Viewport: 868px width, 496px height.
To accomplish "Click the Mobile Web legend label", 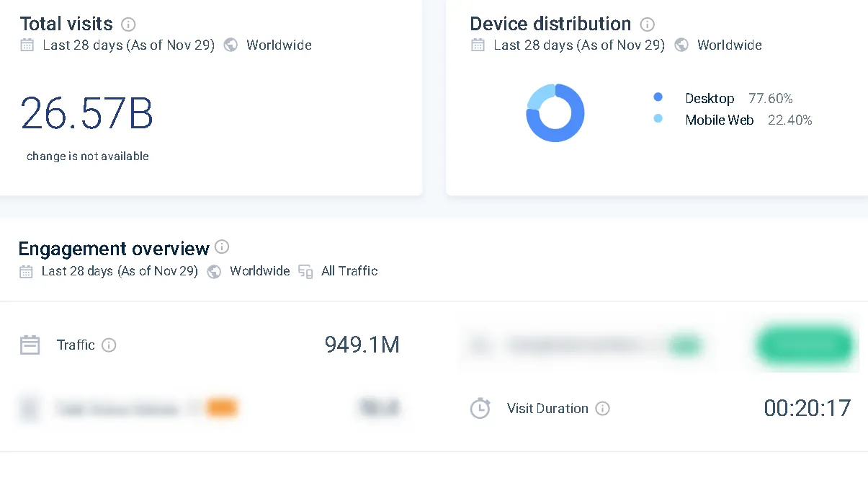I will tap(720, 120).
